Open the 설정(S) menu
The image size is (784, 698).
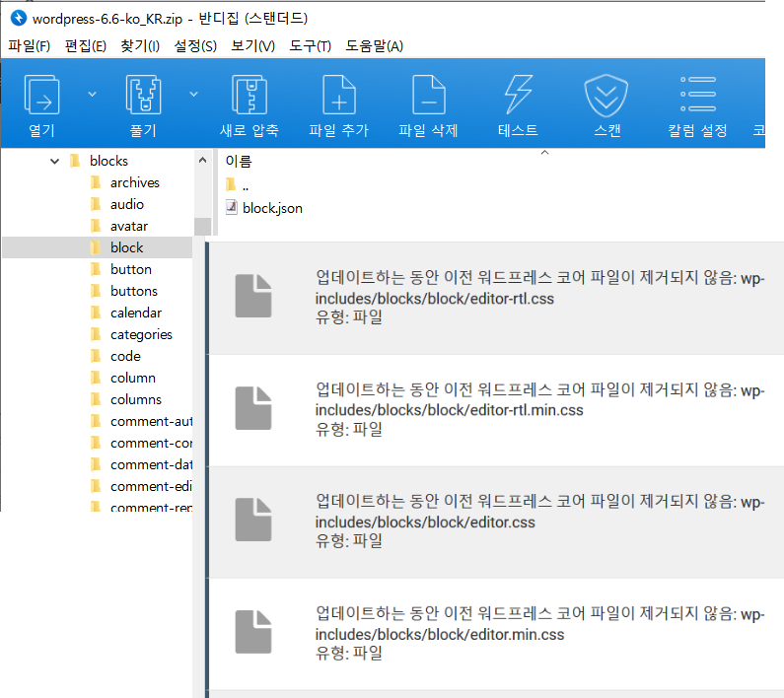pyautogui.click(x=195, y=46)
